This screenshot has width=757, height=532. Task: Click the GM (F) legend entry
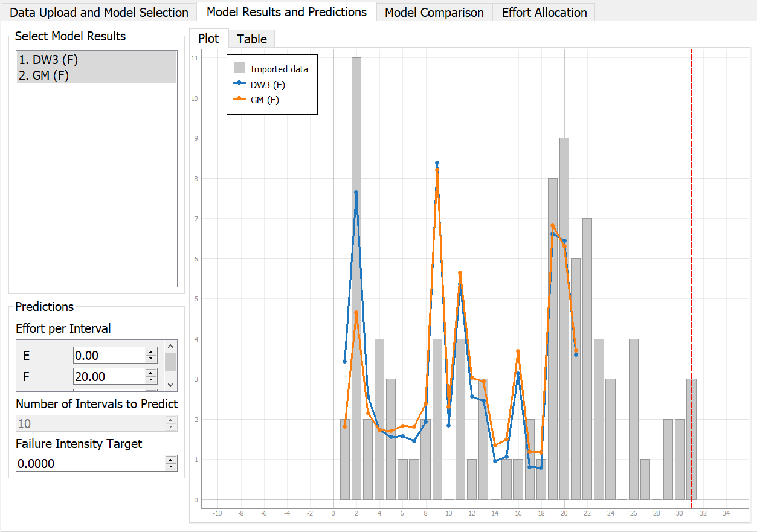coord(257,100)
